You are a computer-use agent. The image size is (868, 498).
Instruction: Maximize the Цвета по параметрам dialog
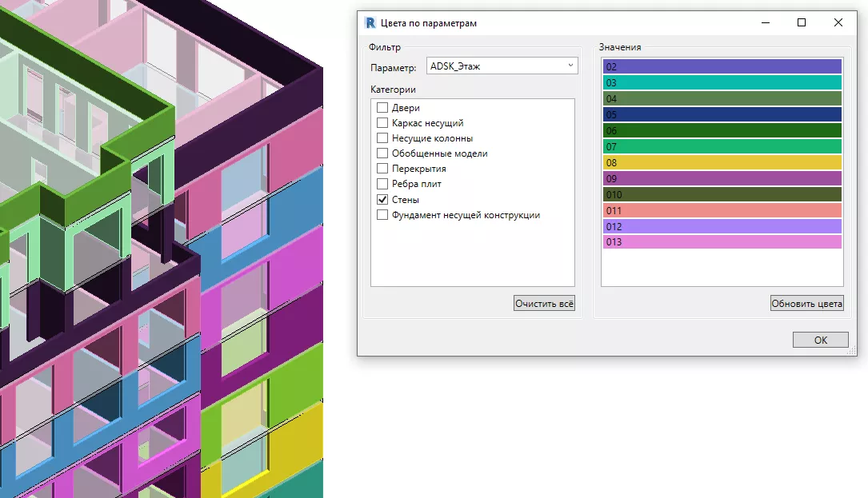coord(802,23)
